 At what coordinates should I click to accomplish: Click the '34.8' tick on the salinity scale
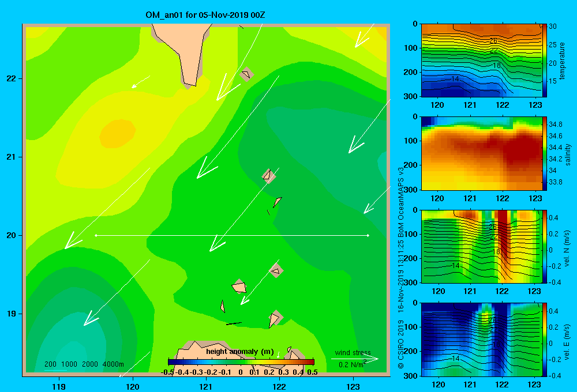(x=555, y=125)
